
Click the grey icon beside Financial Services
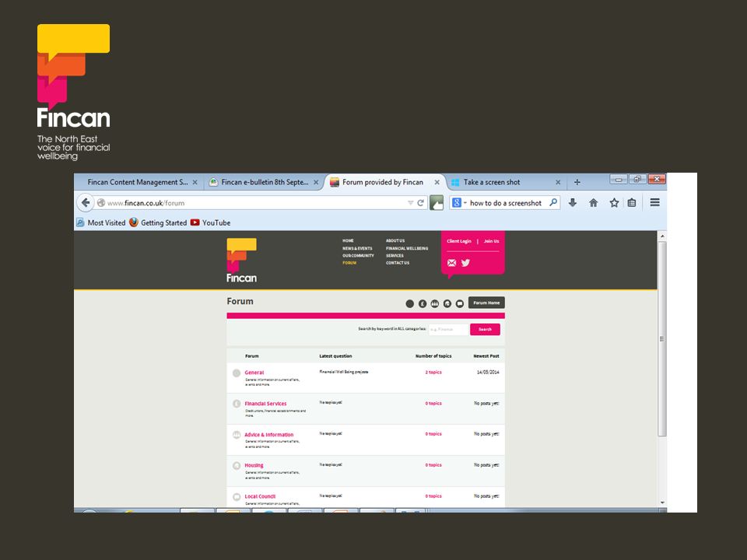[237, 404]
